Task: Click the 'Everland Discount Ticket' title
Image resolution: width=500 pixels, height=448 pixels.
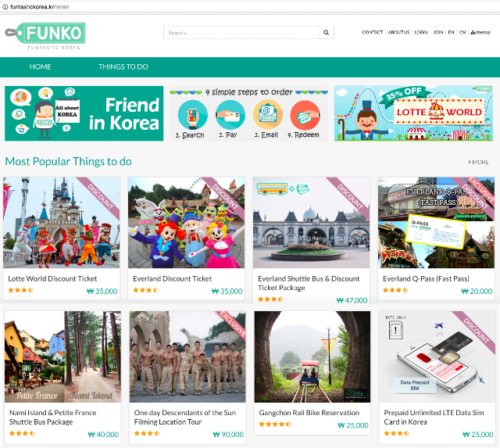Action: point(173,278)
